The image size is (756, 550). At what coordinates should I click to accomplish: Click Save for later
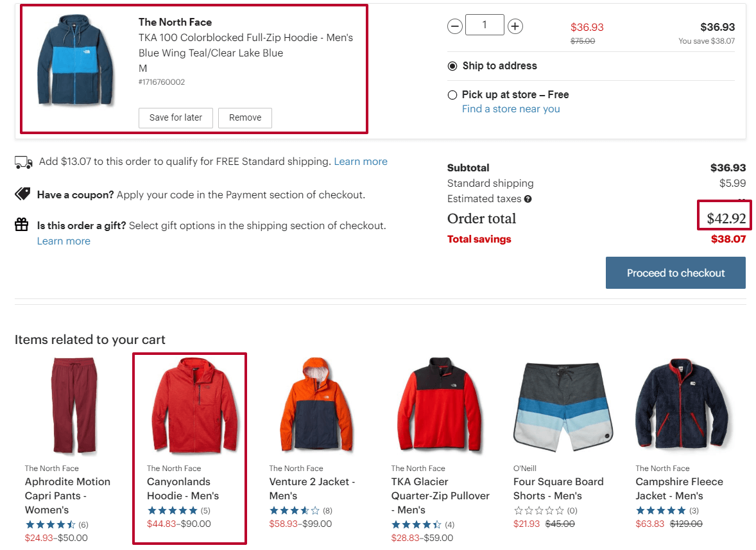(175, 118)
